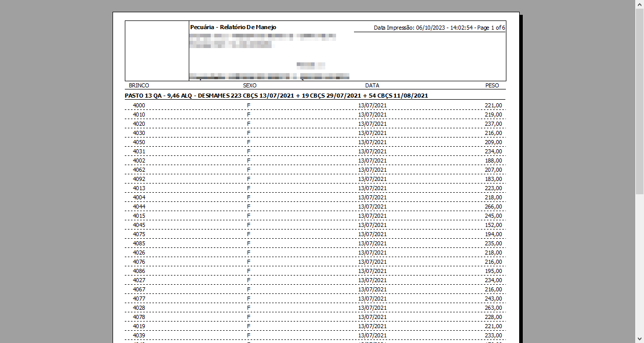The height and width of the screenshot is (343, 644).
Task: Select brinco 4078
Action: coord(139,317)
